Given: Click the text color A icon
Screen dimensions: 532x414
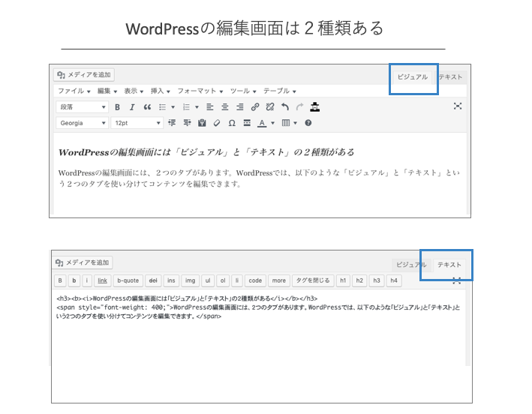Looking at the screenshot, I should point(262,123).
